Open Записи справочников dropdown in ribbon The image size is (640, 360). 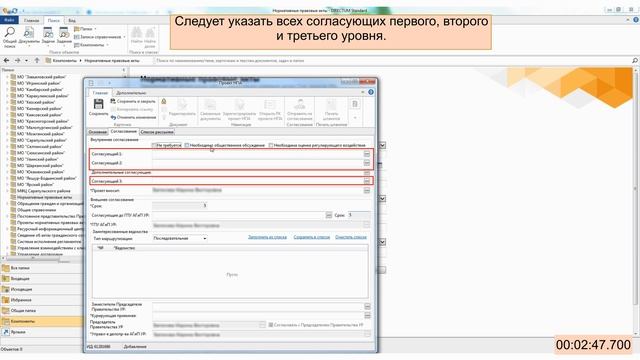(100, 37)
